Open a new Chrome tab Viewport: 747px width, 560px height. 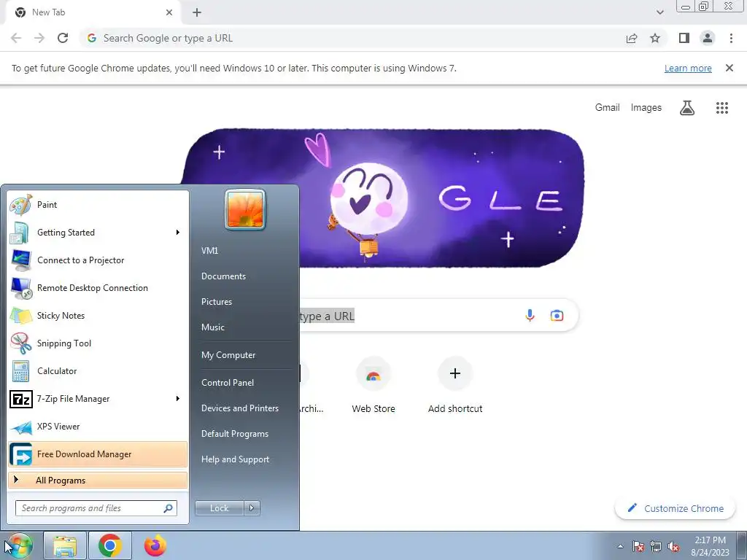tap(197, 12)
